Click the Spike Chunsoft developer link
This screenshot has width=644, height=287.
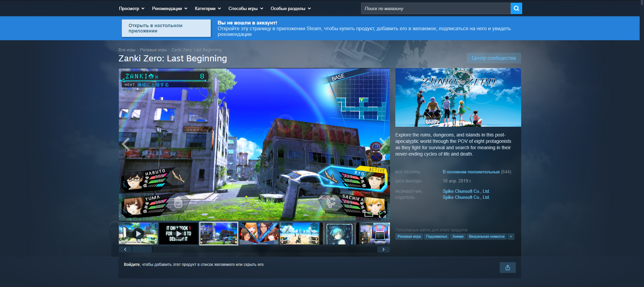466,191
